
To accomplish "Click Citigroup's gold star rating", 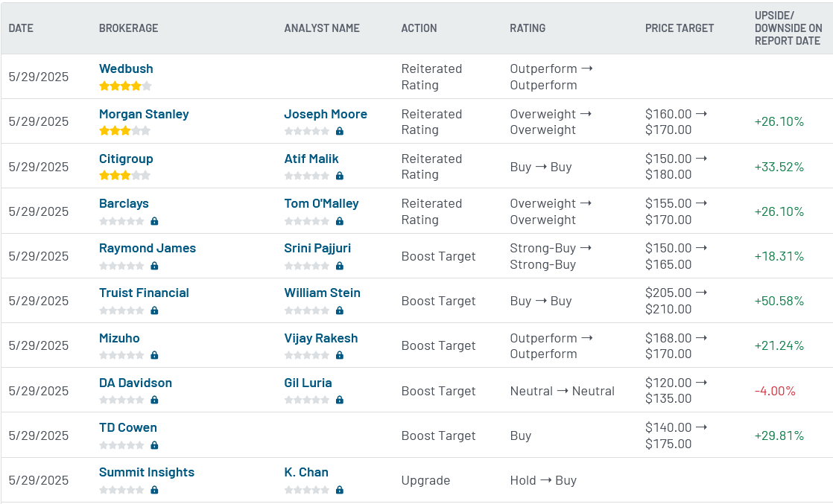I will coord(125,176).
